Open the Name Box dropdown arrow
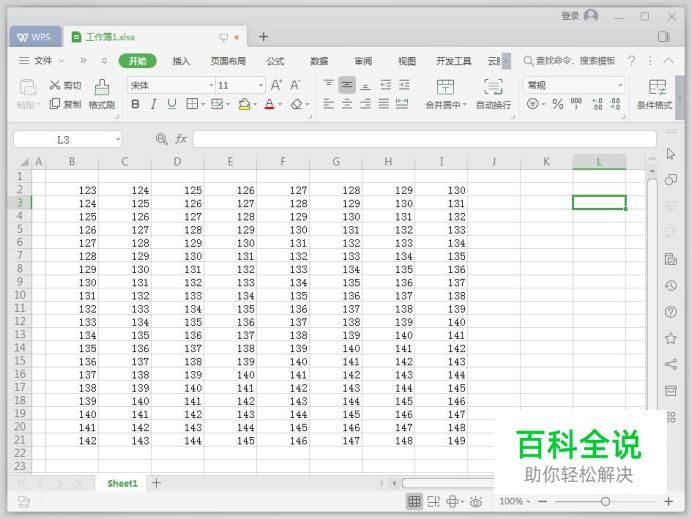The height and width of the screenshot is (519, 692). pyautogui.click(x=118, y=139)
